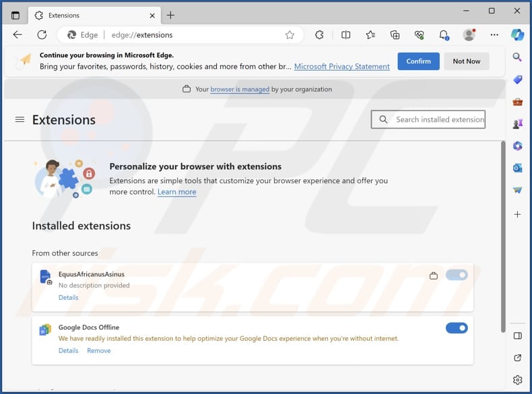Click the EquusAfricanusAsinus extension icon
This screenshot has width=532, height=394.
coord(45,277)
